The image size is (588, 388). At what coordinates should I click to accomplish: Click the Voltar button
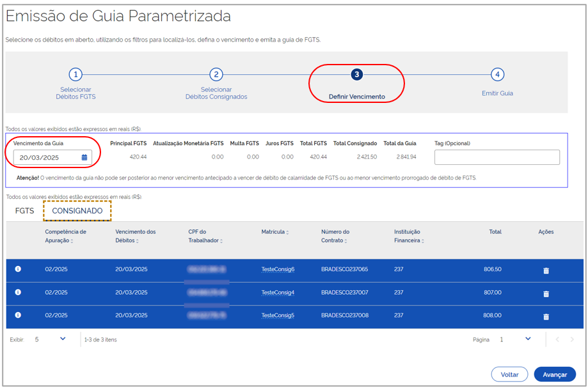(509, 375)
